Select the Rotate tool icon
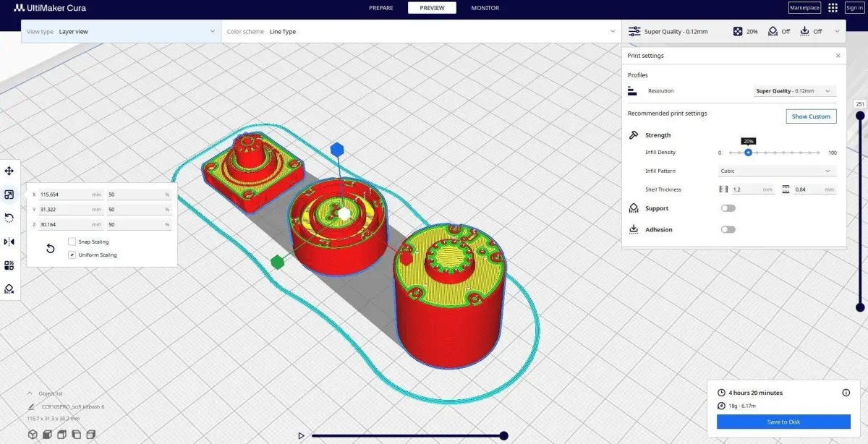 [9, 218]
